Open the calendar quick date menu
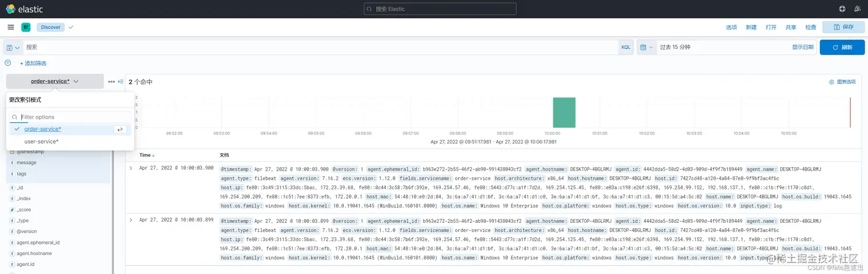This screenshot has width=868, height=274. click(x=647, y=48)
